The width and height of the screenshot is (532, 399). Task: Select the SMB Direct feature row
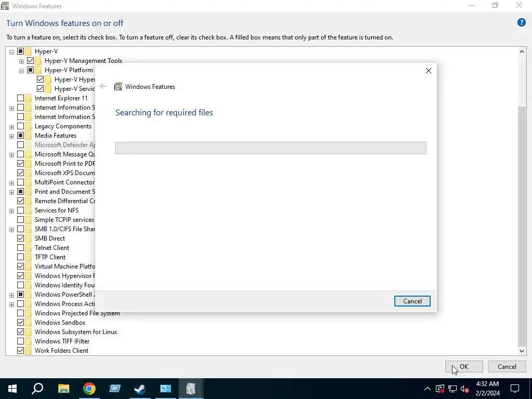(50, 238)
